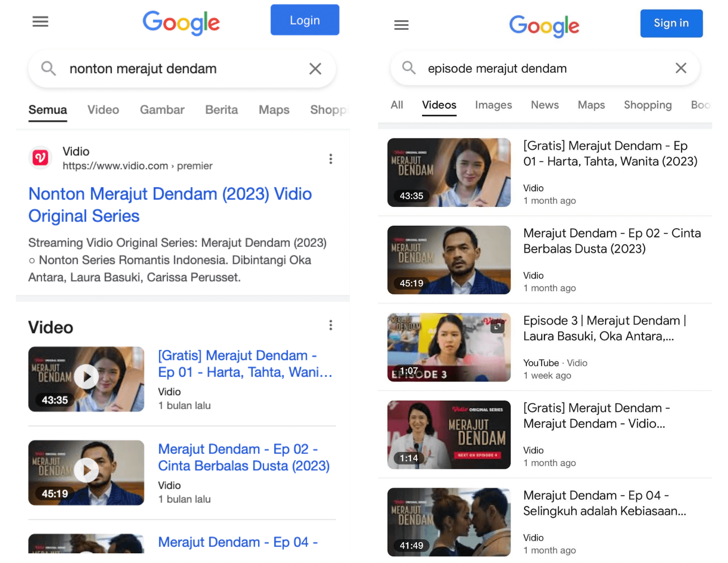The image size is (728, 563).
Task: Click the Vidio app icon on the top result
Action: pos(40,158)
